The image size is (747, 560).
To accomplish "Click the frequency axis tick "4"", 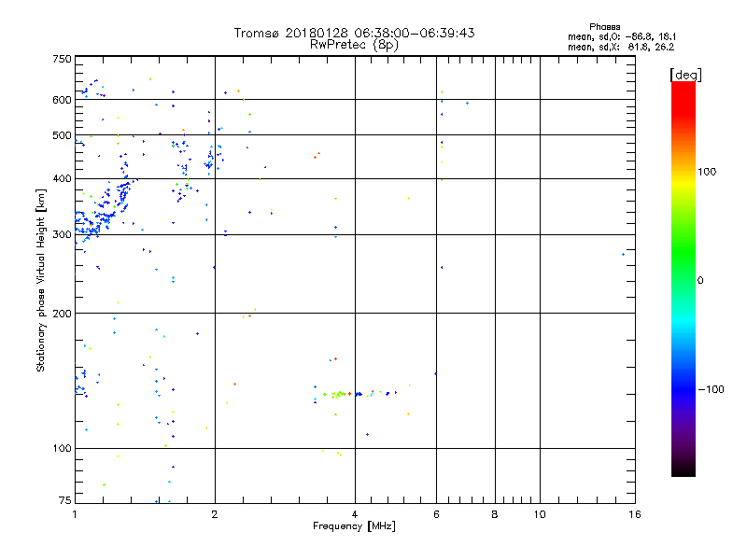I will [x=355, y=514].
